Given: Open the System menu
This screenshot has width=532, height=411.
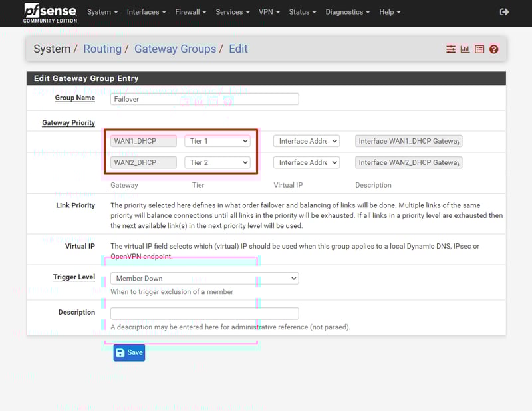Looking at the screenshot, I should pos(102,12).
